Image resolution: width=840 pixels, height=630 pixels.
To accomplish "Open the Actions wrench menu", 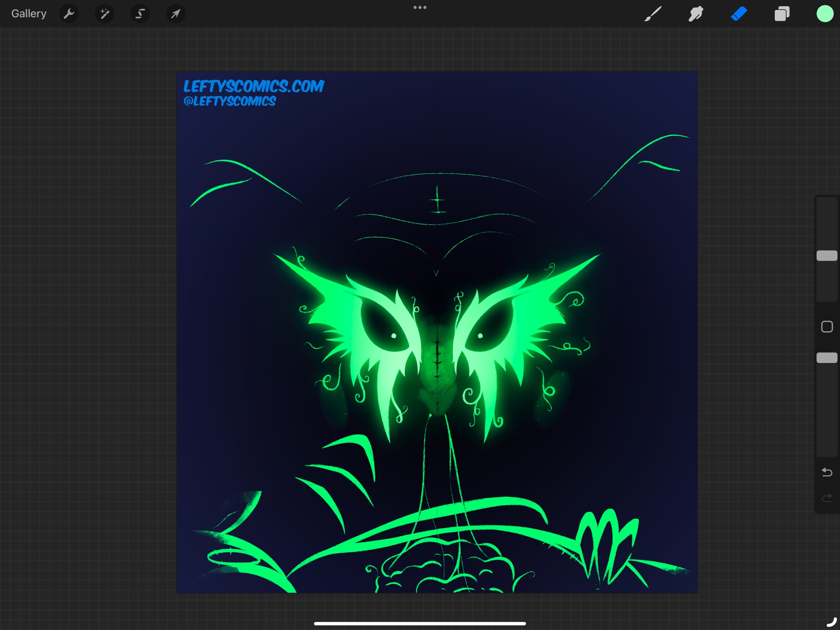I will pos(69,14).
